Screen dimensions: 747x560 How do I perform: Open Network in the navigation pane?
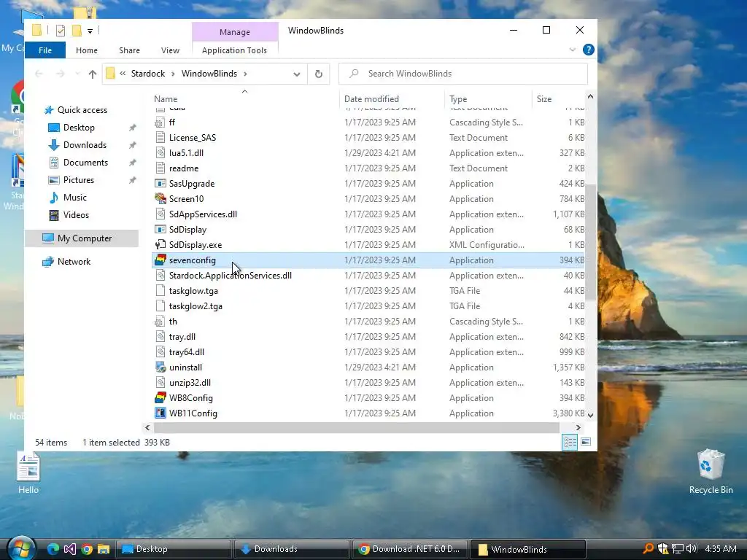(x=74, y=262)
